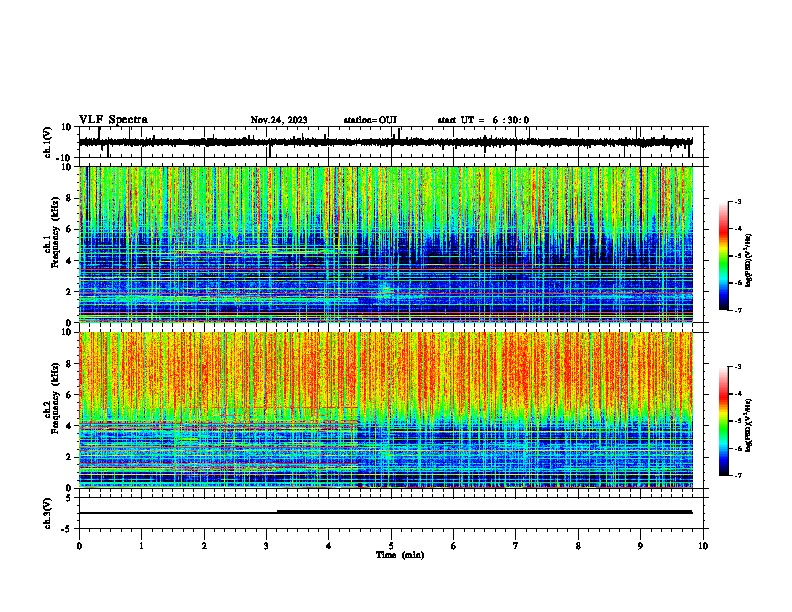Click inside the ch.1 spectrogram panel

[385, 244]
